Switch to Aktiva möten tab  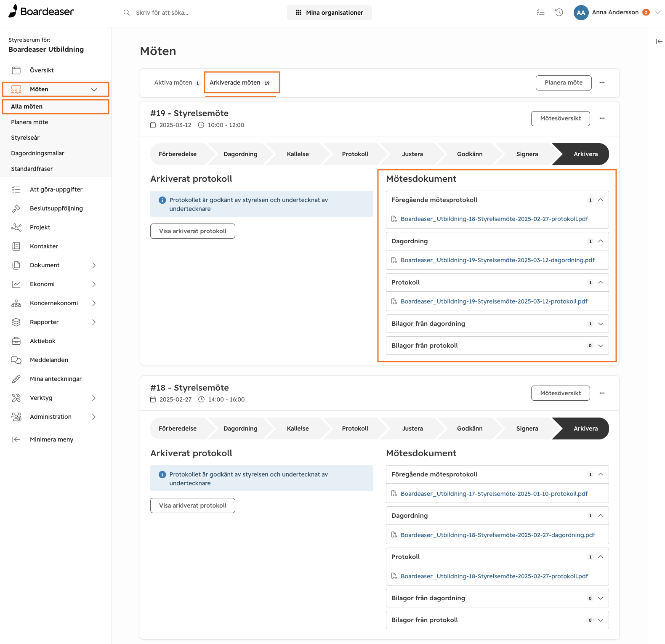point(177,82)
